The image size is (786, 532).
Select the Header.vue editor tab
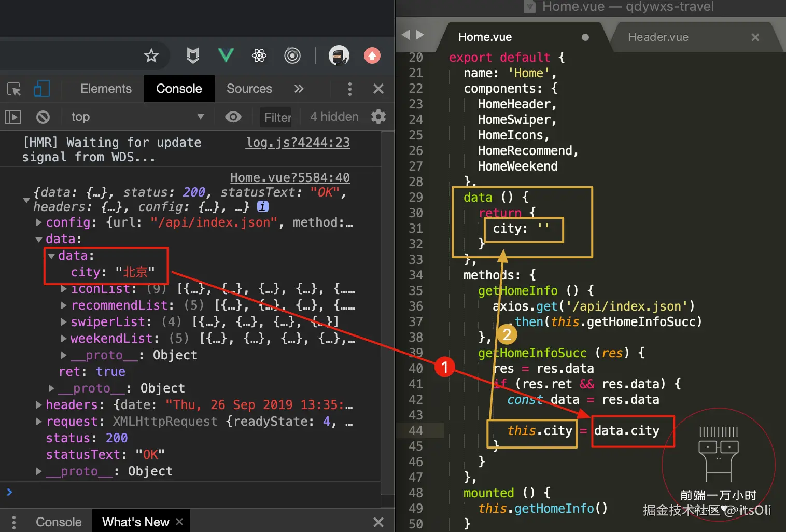[x=658, y=37]
